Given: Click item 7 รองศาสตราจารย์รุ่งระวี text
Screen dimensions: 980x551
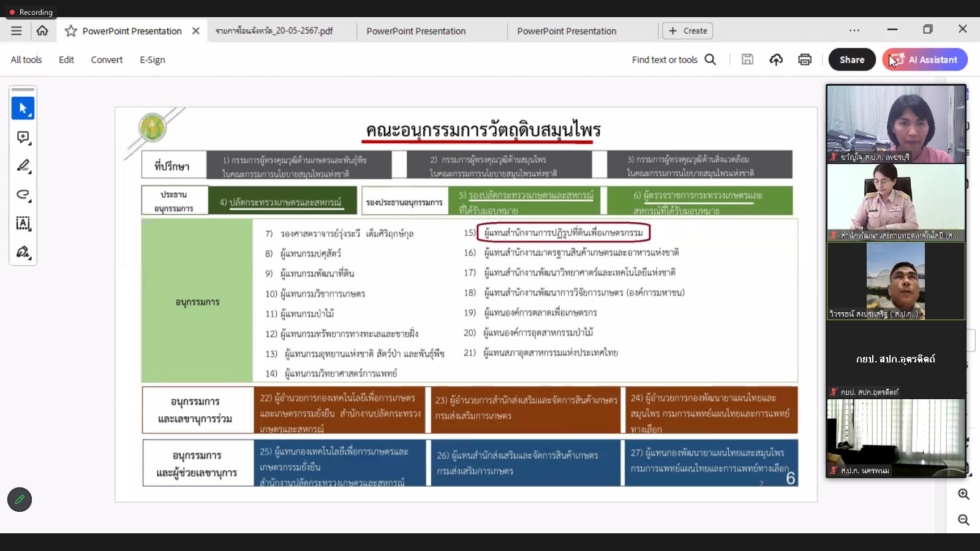Looking at the screenshot, I should (347, 233).
